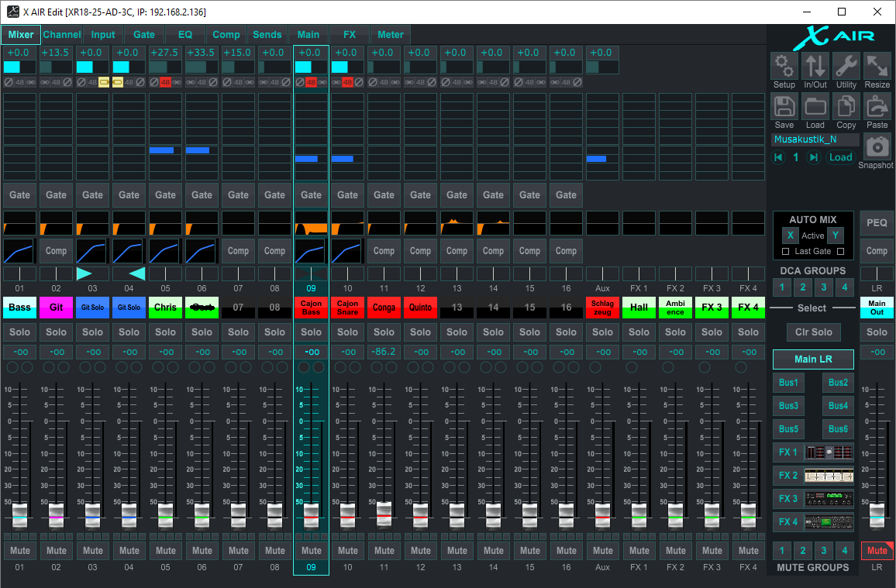Click the Resize arrows icon
The image size is (896, 588).
tap(877, 66)
